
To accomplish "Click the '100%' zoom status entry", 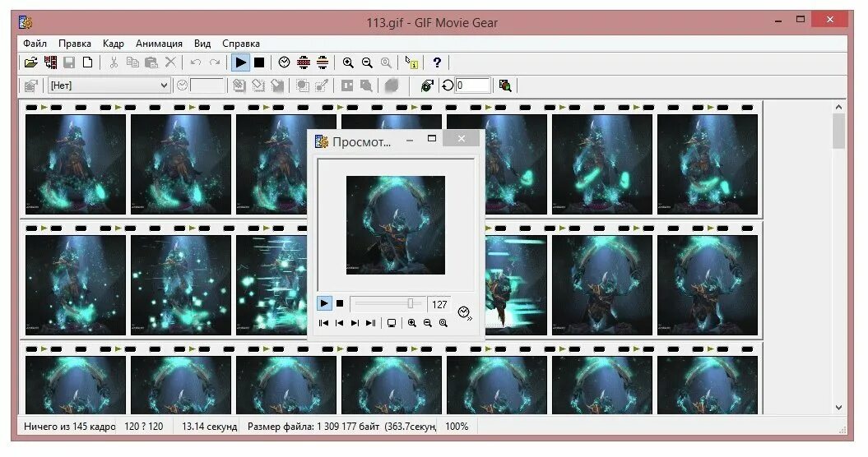I will (457, 427).
